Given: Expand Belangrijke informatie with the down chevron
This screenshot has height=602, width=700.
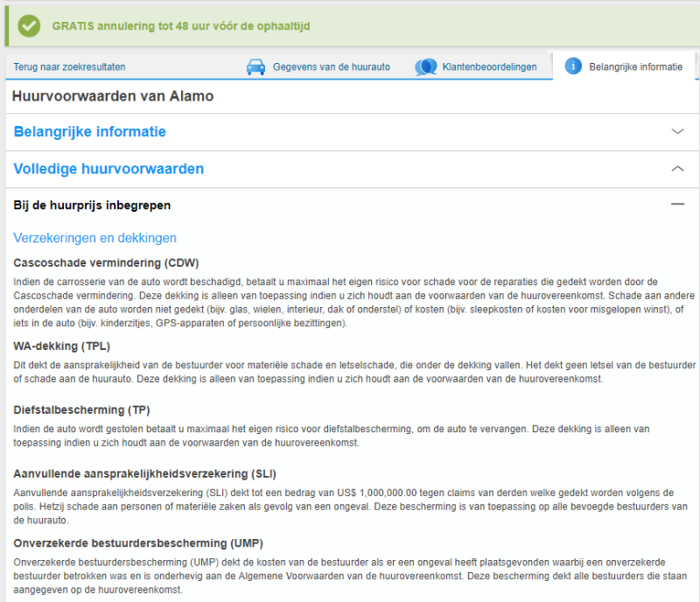Looking at the screenshot, I should pyautogui.click(x=677, y=131).
